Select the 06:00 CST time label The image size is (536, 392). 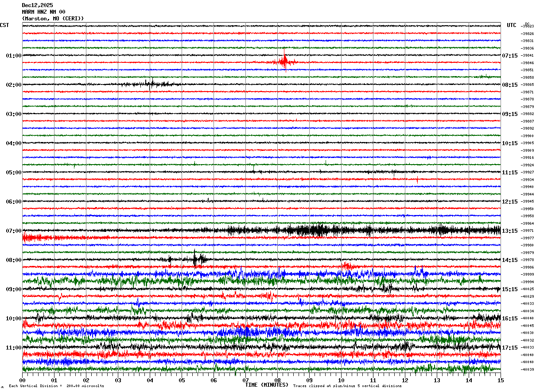pos(13,202)
